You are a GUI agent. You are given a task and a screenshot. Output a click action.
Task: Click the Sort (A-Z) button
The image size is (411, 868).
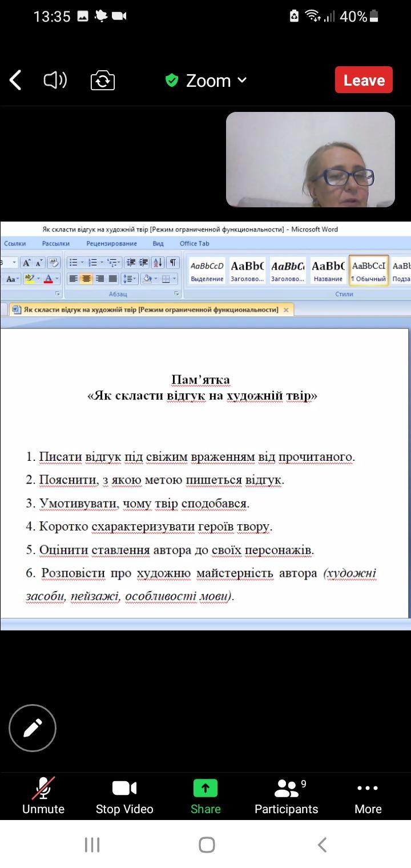(x=158, y=263)
